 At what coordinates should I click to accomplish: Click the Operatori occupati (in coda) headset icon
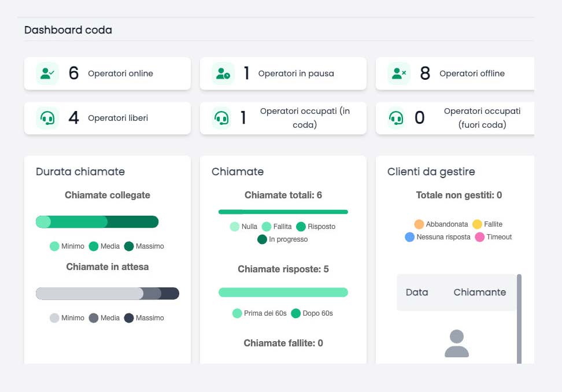221,118
